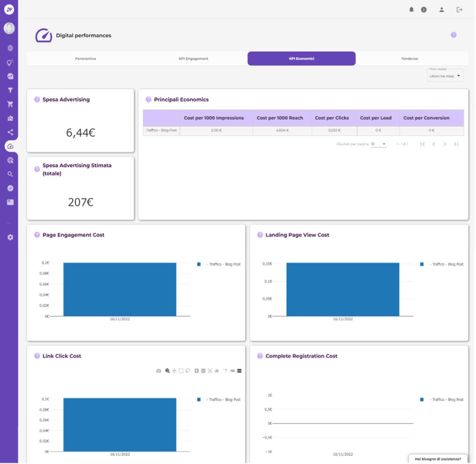The image size is (476, 464).
Task: Toggle Traffico - Blog Post legend in Page Engagement Cost
Action: (219, 264)
